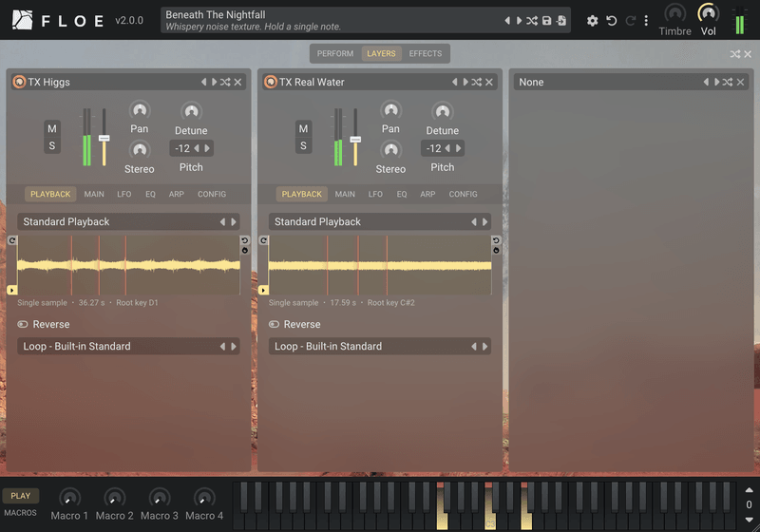Save preset using floppy disk icon

click(x=547, y=21)
